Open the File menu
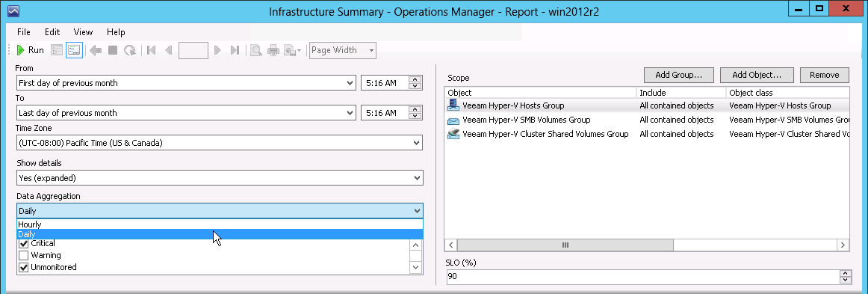The image size is (868, 294). [x=24, y=32]
